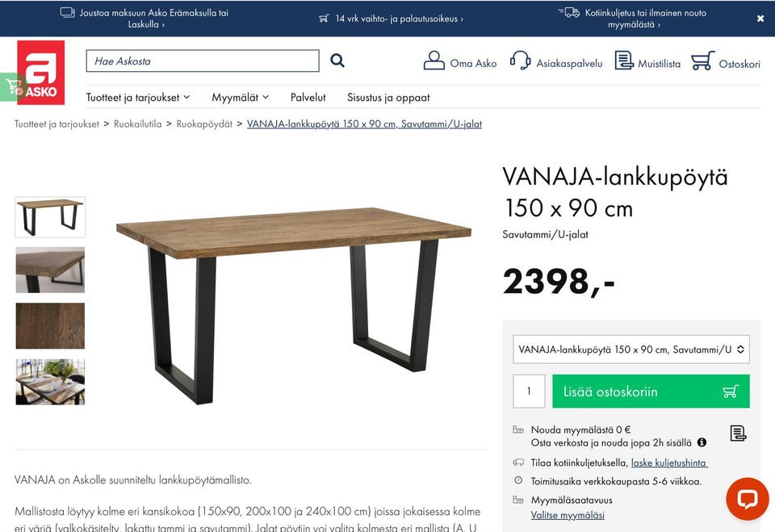Open Sisustus ja oppaat menu item

tap(388, 98)
